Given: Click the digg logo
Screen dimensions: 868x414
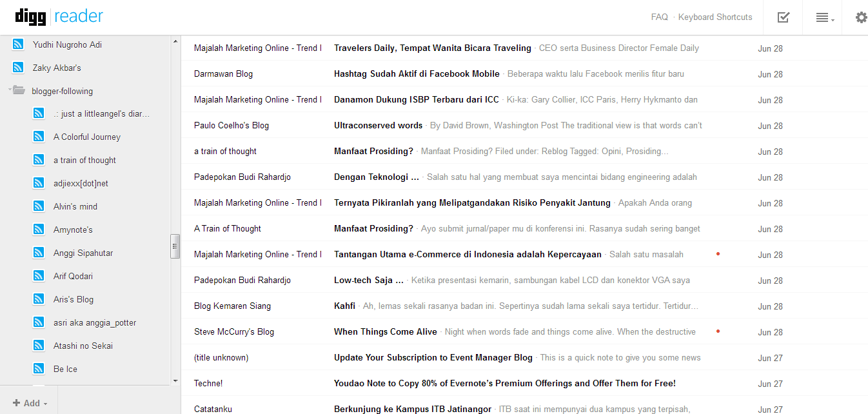Looking at the screenshot, I should (30, 16).
